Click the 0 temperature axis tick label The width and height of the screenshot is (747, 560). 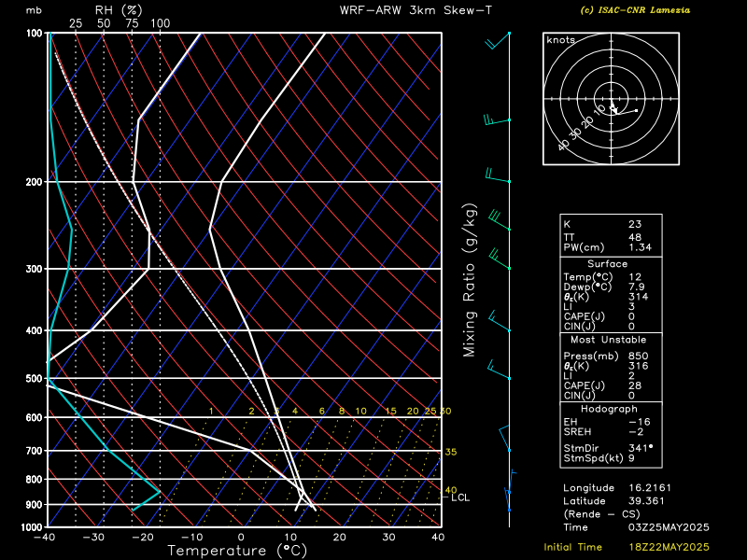(x=241, y=538)
